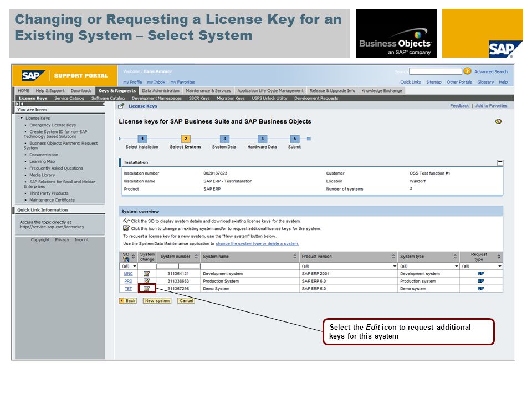This screenshot has height=399, width=532.
Task: Open the Help & Support tab
Action: click(50, 90)
